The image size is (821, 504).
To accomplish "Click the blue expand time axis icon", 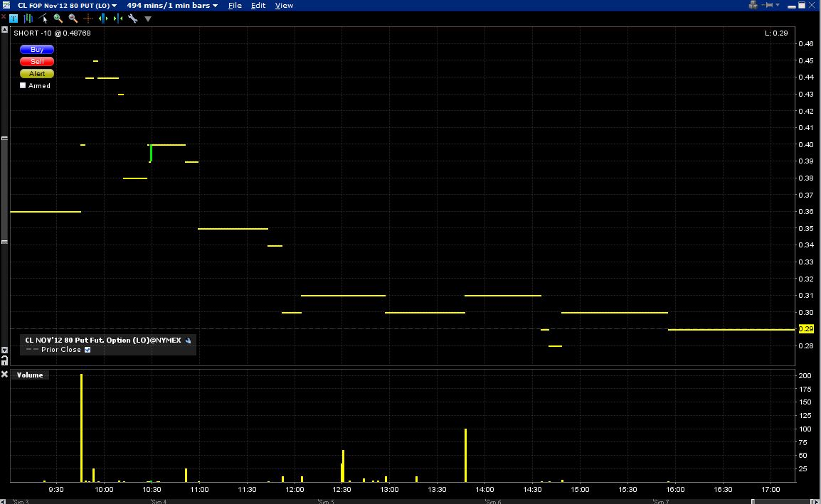I will pos(103,18).
